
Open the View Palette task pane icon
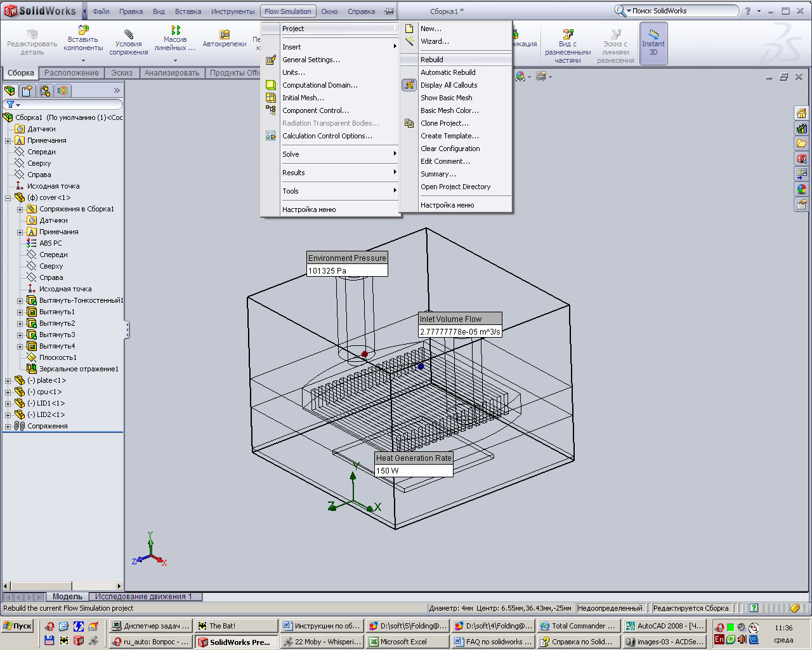[802, 174]
